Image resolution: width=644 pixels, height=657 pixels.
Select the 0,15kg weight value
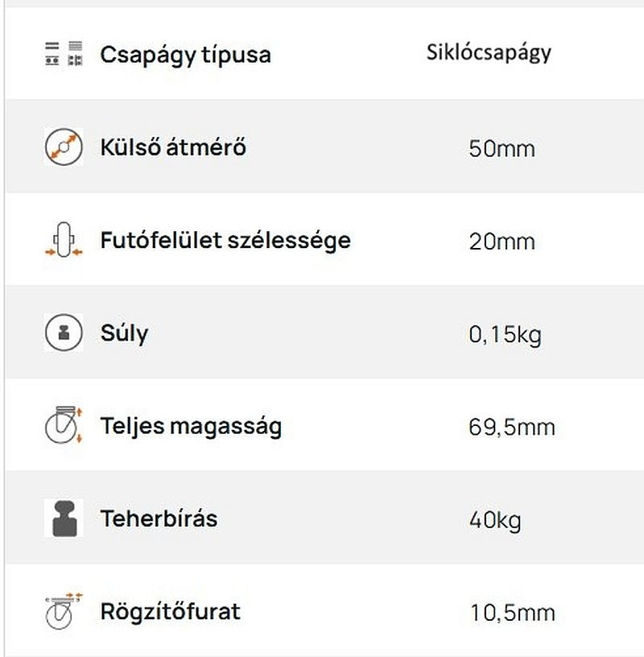(506, 336)
